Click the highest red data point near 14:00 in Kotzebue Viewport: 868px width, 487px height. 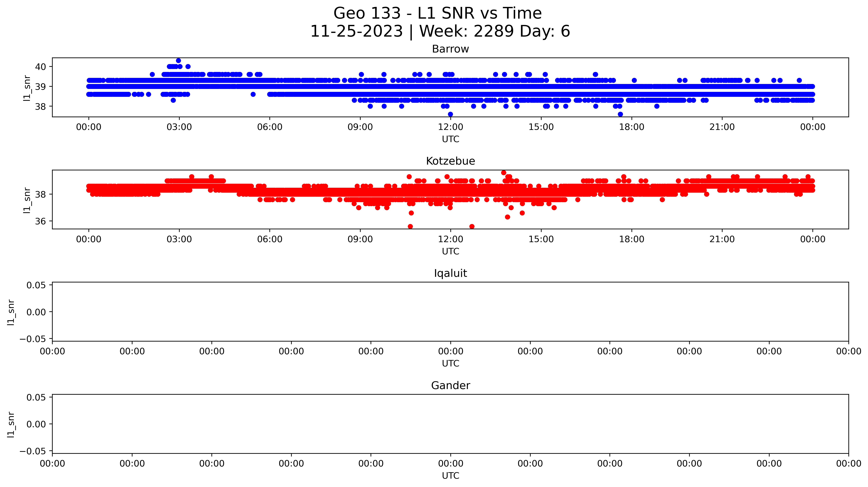pos(504,173)
